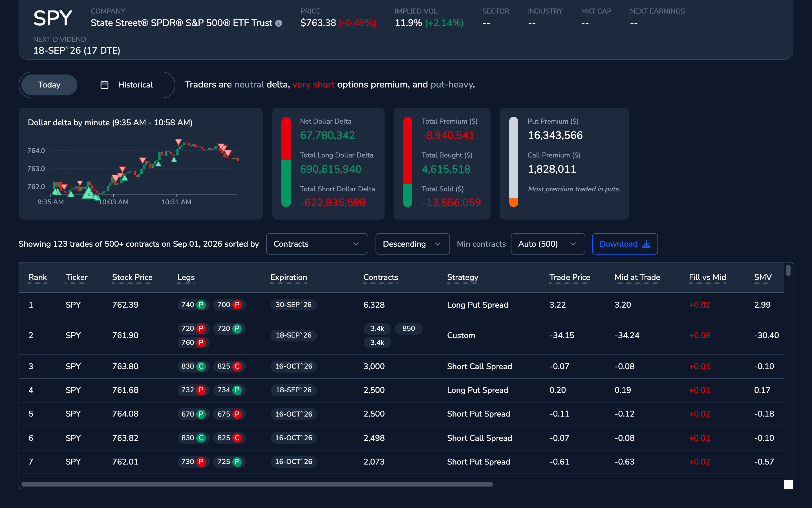Image resolution: width=812 pixels, height=508 pixels.
Task: Click the next dividend date 18-SEP`26 (17 DTE)
Action: tap(76, 51)
